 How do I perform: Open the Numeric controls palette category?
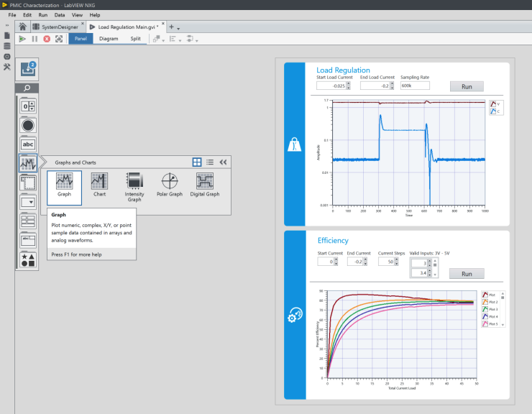tap(28, 106)
